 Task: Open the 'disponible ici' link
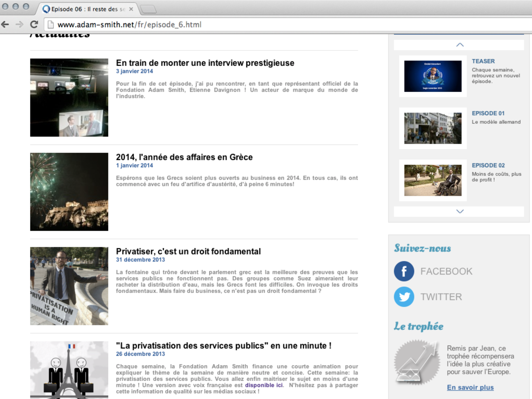tap(264, 385)
